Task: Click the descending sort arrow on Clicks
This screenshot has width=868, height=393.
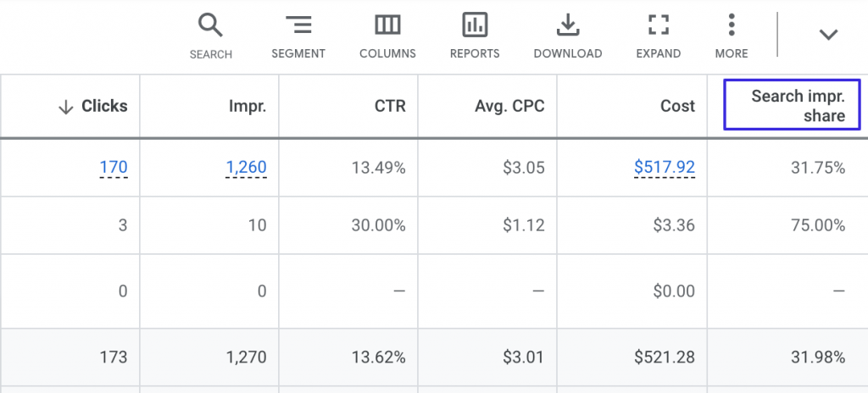Action: (65, 107)
